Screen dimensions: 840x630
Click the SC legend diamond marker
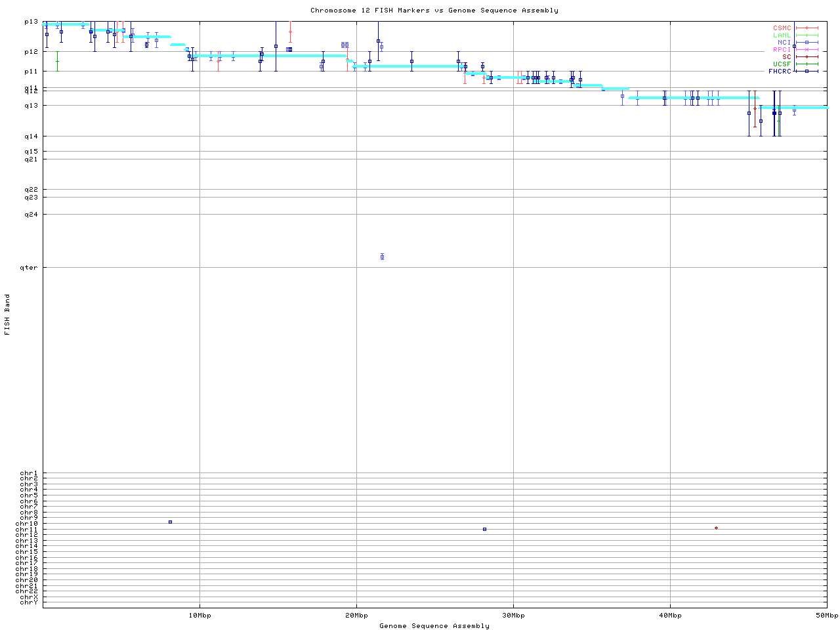[x=807, y=57]
